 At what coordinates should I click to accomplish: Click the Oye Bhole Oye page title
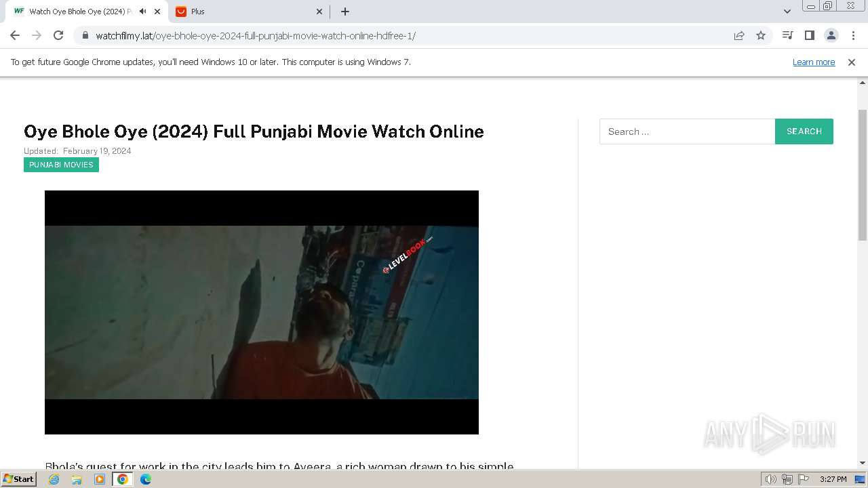254,131
